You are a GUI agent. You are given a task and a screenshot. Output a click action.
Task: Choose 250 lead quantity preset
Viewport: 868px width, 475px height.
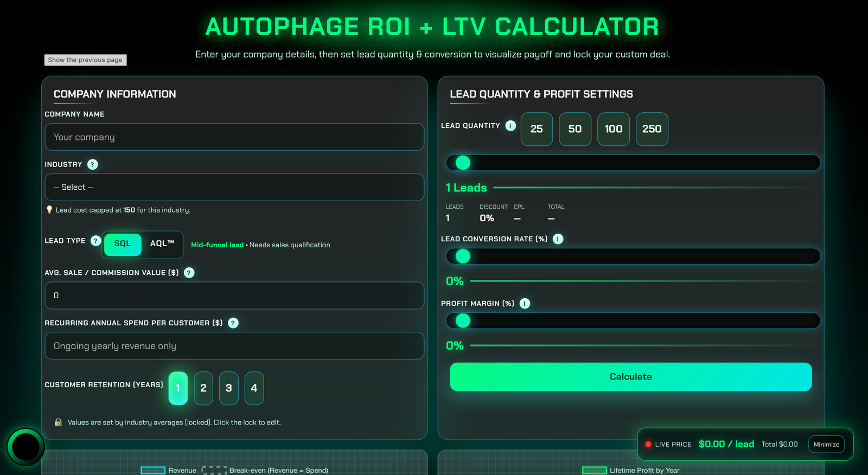click(x=652, y=129)
